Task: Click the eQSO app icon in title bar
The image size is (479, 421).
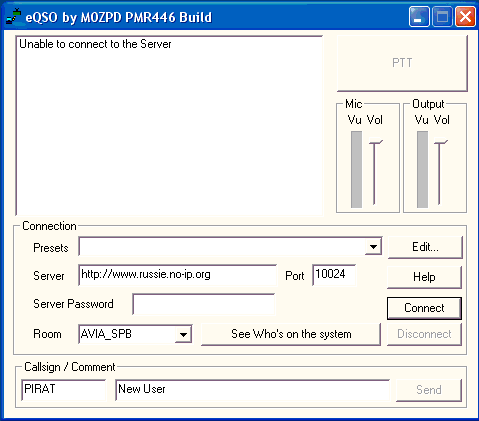Action: point(13,16)
